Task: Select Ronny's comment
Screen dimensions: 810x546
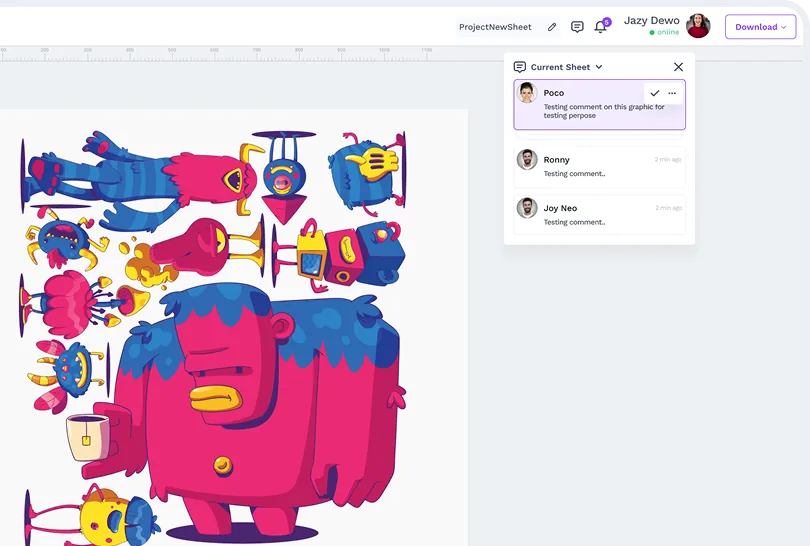Action: [599, 166]
